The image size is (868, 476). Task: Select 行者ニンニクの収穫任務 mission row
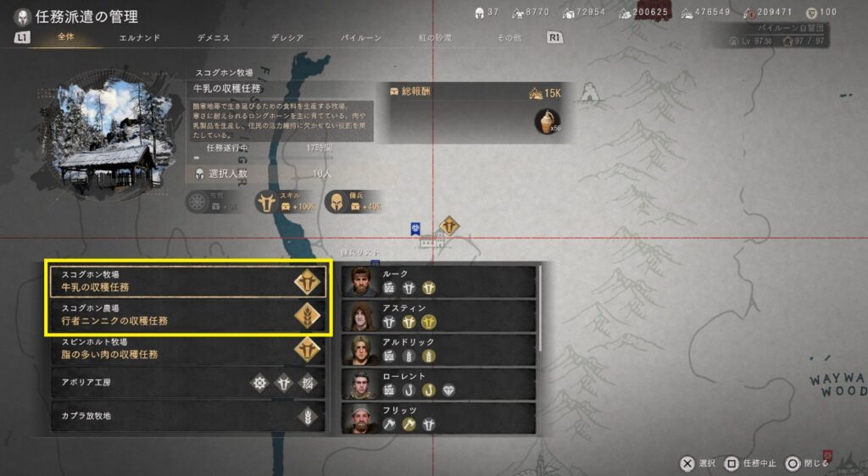tap(188, 315)
